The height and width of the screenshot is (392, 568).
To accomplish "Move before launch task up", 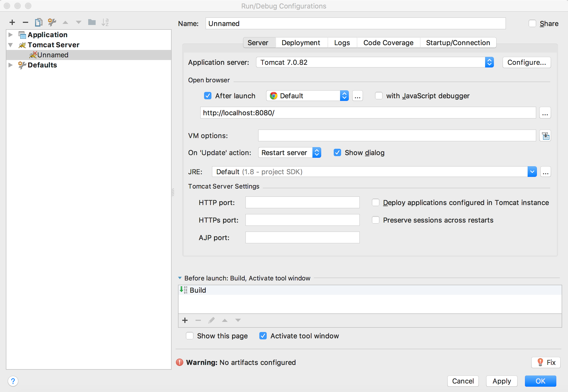I will coord(225,320).
